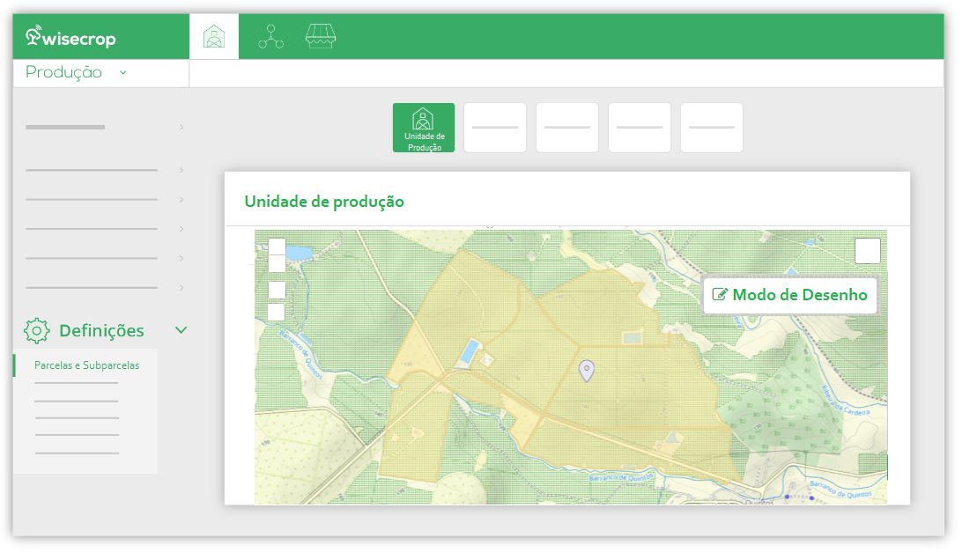Open the Produção dropdown
Viewport: 977px width, 560px height.
pyautogui.click(x=76, y=72)
